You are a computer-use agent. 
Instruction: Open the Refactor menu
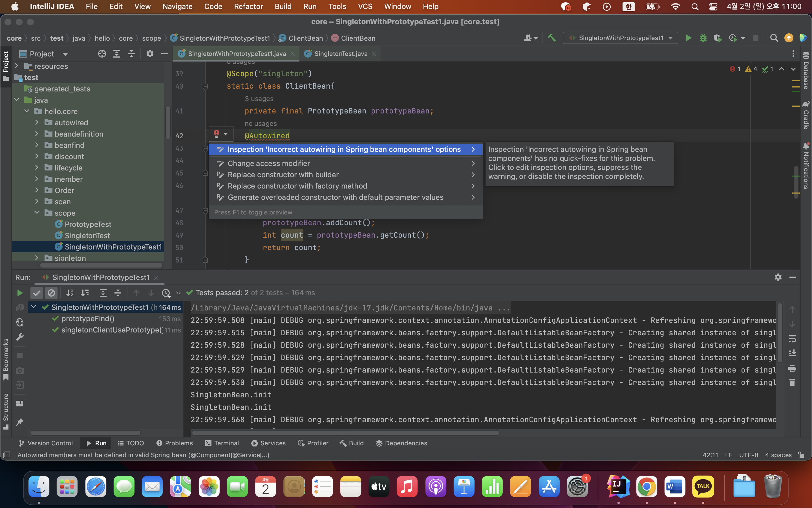click(248, 6)
